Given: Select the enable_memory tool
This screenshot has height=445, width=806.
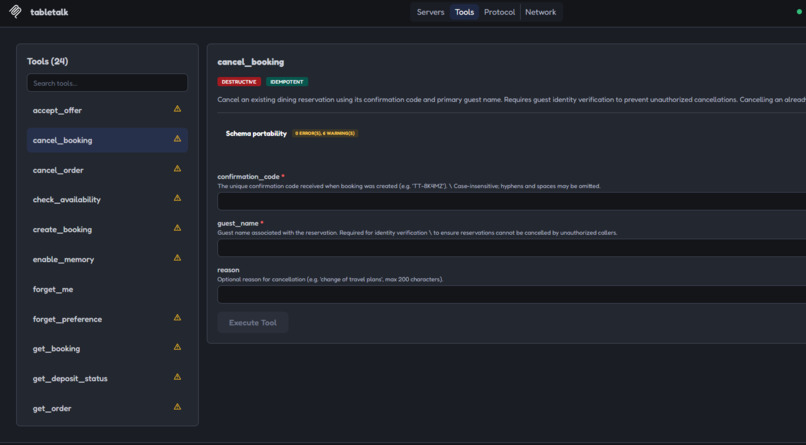Looking at the screenshot, I should coord(107,259).
